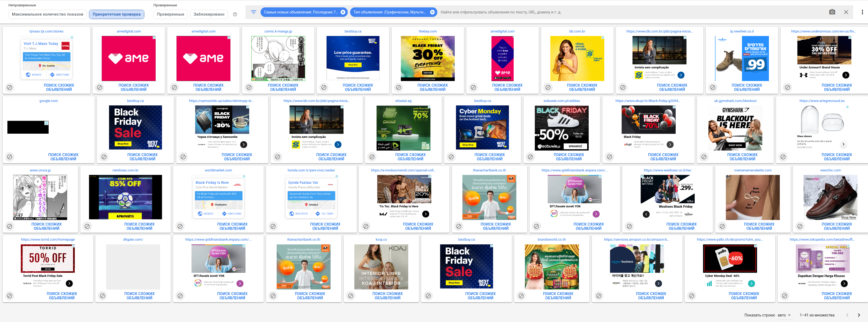Viewport: 868px width, 322px height.
Task: Open the three-dot more options menu
Action: coord(862,12)
